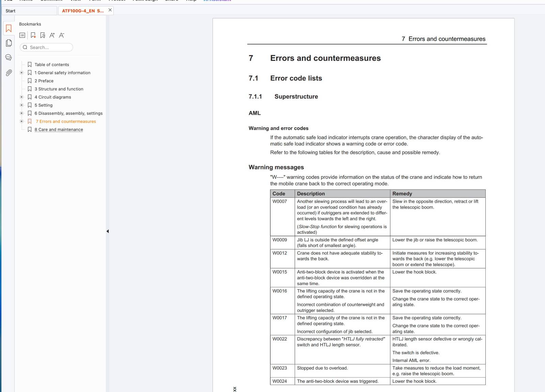Image resolution: width=545 pixels, height=392 pixels.
Task: Open the Bookmarks side panel icon
Action: [x=9, y=29]
